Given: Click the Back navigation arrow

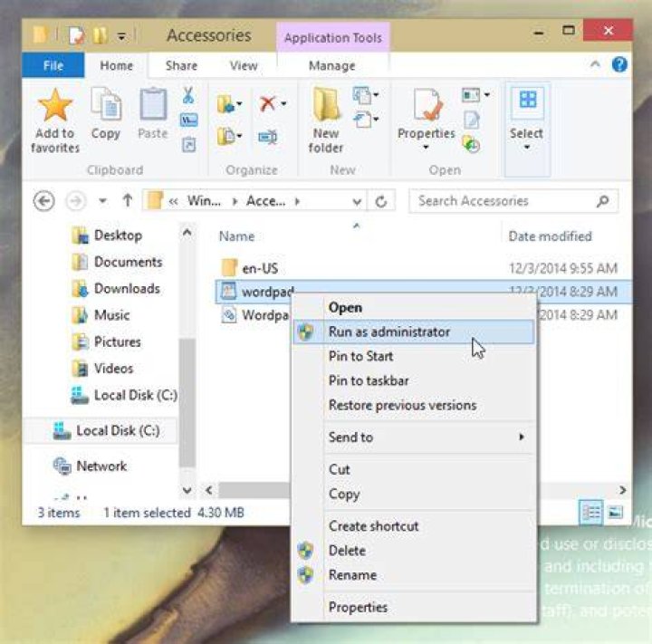Looking at the screenshot, I should [43, 201].
